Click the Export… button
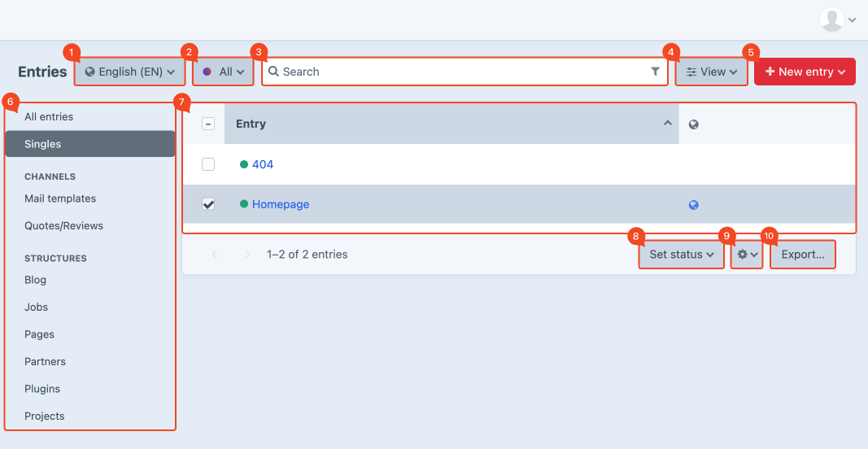This screenshot has width=868, height=449. click(x=803, y=255)
